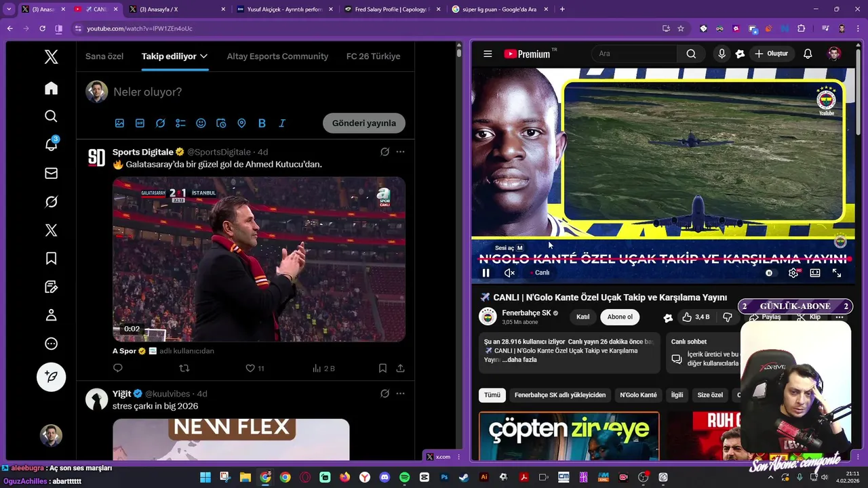The image size is (868, 488).
Task: Open çöpten zirveye video thumbnail
Action: coord(569,436)
